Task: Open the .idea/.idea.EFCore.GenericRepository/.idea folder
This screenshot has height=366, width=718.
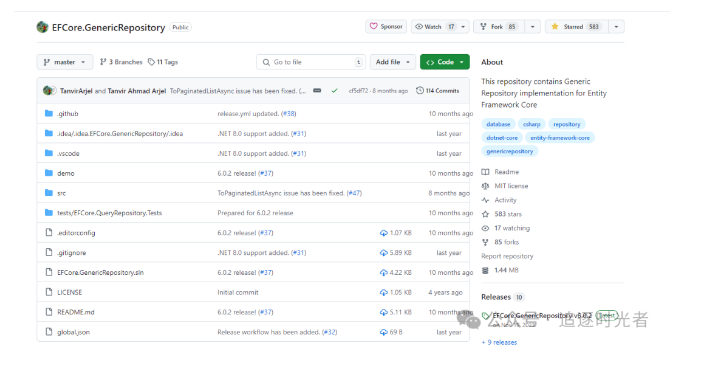Action: (x=120, y=134)
